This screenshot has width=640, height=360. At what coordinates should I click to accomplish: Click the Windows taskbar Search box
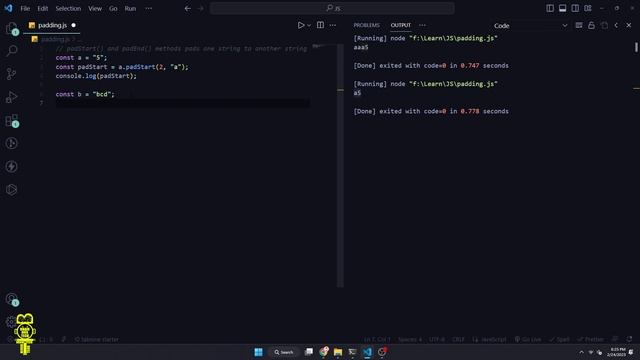(x=284, y=352)
